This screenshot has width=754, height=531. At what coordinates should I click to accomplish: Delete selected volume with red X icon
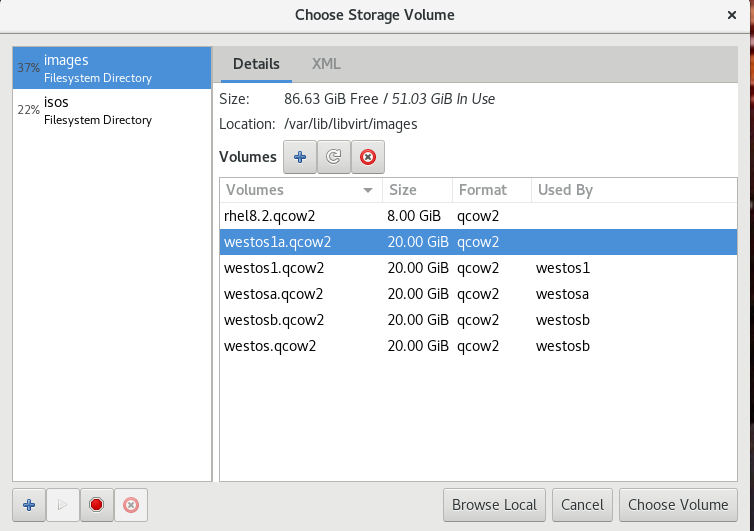coord(368,157)
